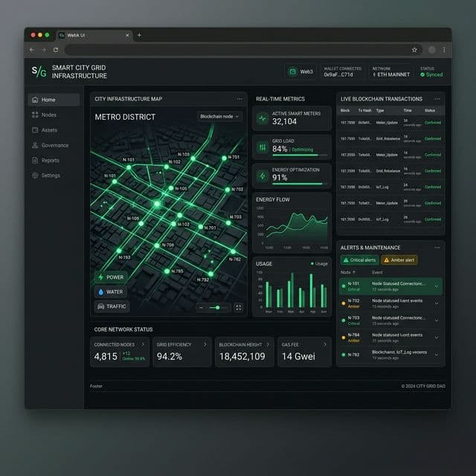This screenshot has height=476, width=476.
Task: Open Settings in the sidebar
Action: (54, 176)
